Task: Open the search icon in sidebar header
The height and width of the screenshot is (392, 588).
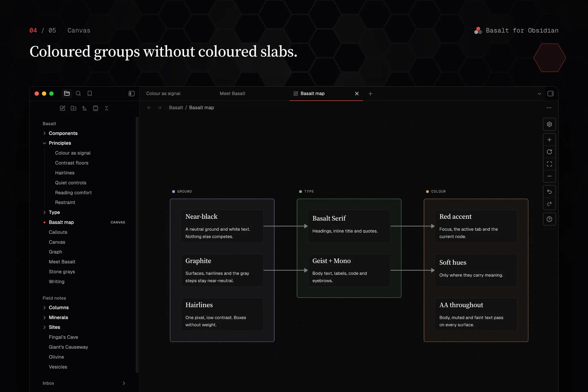Action: tap(78, 93)
